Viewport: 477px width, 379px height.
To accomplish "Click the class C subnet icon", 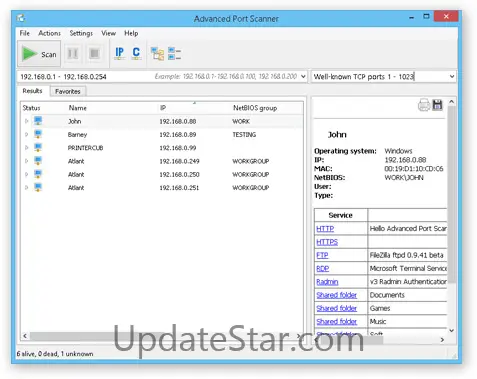I will click(x=136, y=53).
